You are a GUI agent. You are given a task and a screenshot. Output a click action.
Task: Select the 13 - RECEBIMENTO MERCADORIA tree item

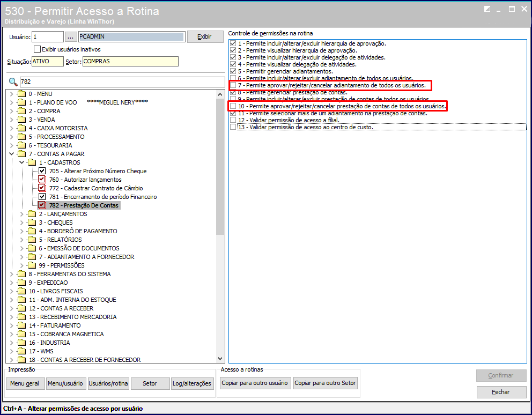click(72, 317)
